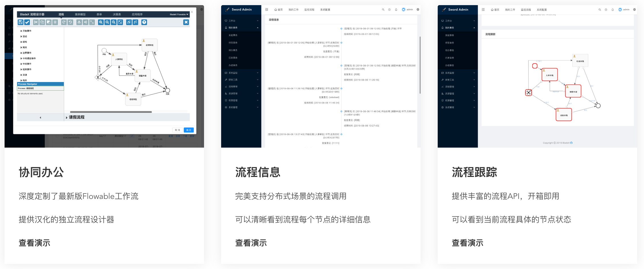This screenshot has width=644, height=269.
Task: Expand 系统监控 in the 流程信息 screenshot sidebar
Action: (x=241, y=73)
